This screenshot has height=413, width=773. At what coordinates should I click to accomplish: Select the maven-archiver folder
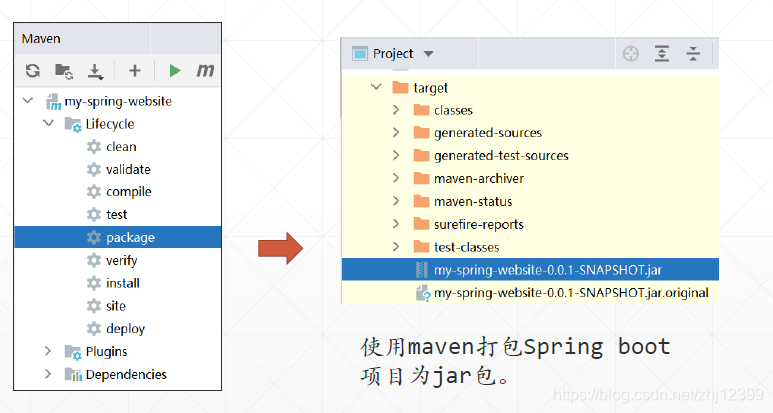point(479,178)
